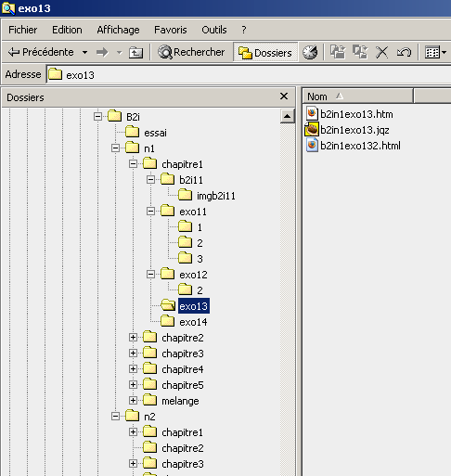
Task: Click the Move To folder icon
Action: (338, 52)
